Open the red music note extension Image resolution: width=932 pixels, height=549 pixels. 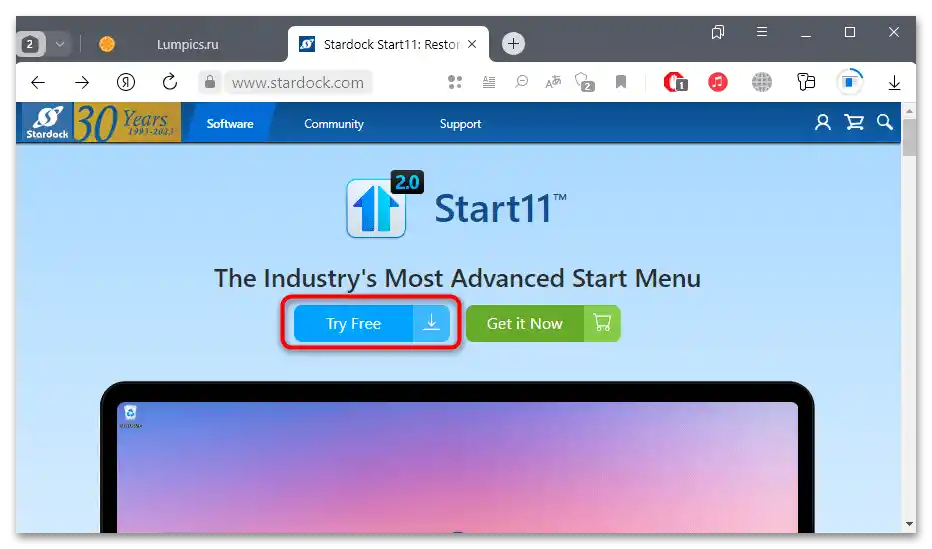pyautogui.click(x=718, y=82)
